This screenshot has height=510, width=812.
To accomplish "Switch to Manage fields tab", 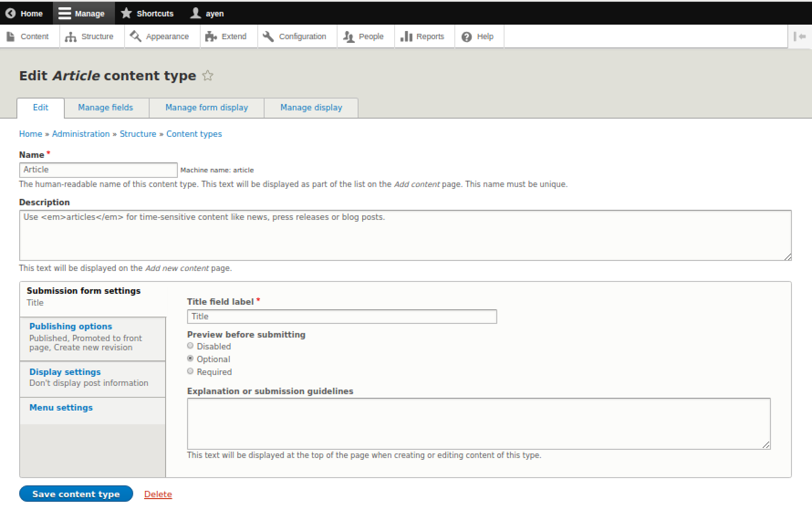I will [105, 108].
